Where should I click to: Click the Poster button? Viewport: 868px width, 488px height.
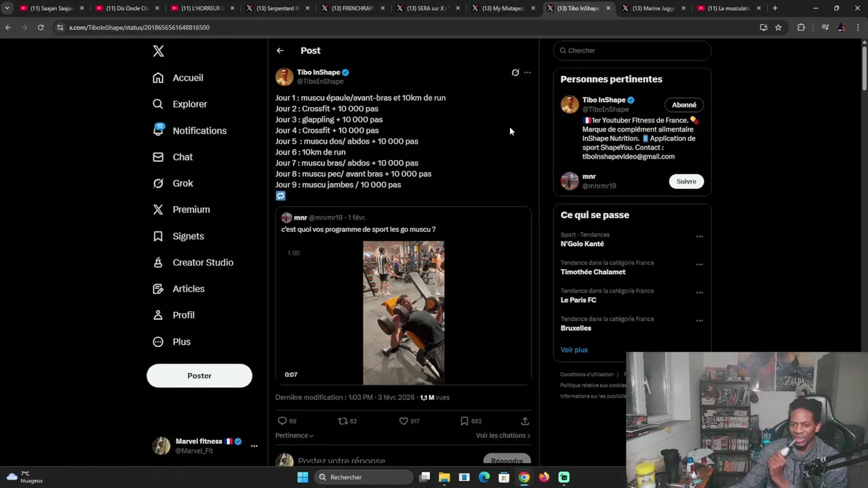click(199, 375)
